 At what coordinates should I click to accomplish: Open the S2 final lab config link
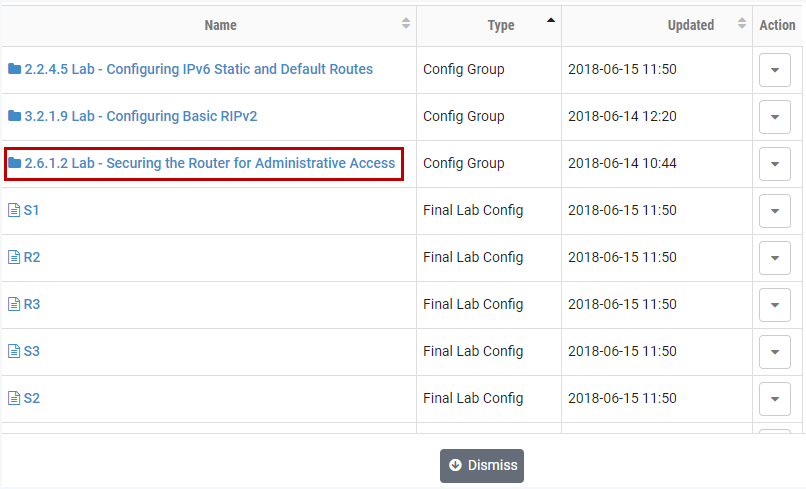(32, 398)
